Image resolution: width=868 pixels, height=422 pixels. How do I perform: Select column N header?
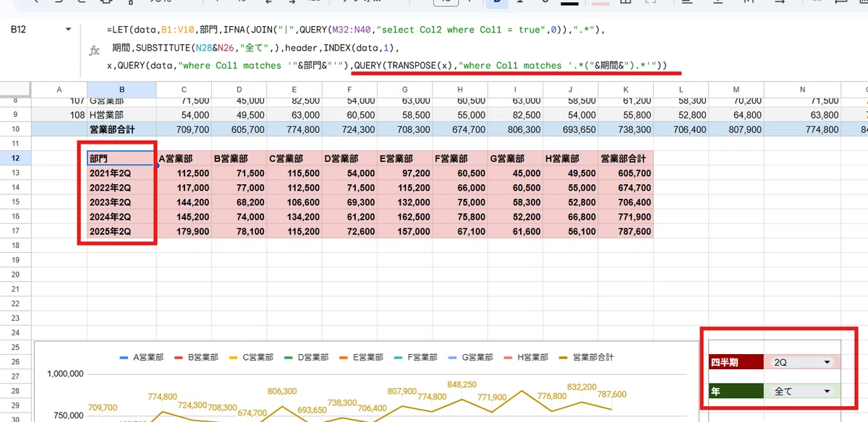click(x=802, y=90)
